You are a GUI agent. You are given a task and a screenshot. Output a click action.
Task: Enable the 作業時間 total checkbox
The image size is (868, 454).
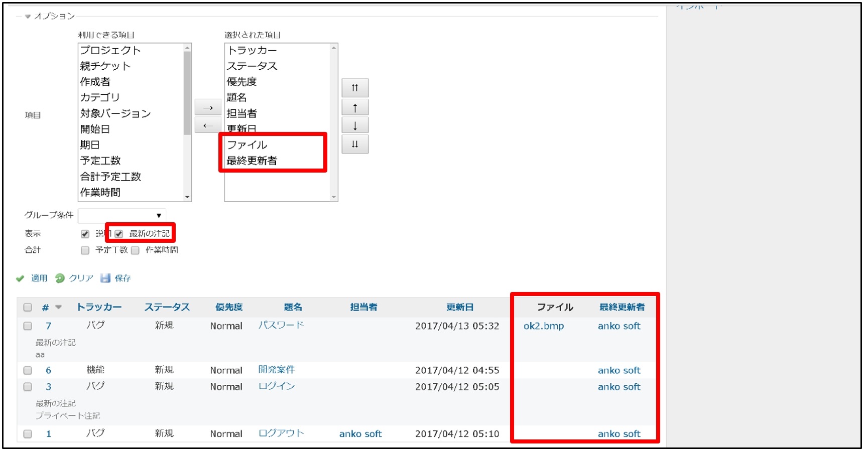point(134,249)
